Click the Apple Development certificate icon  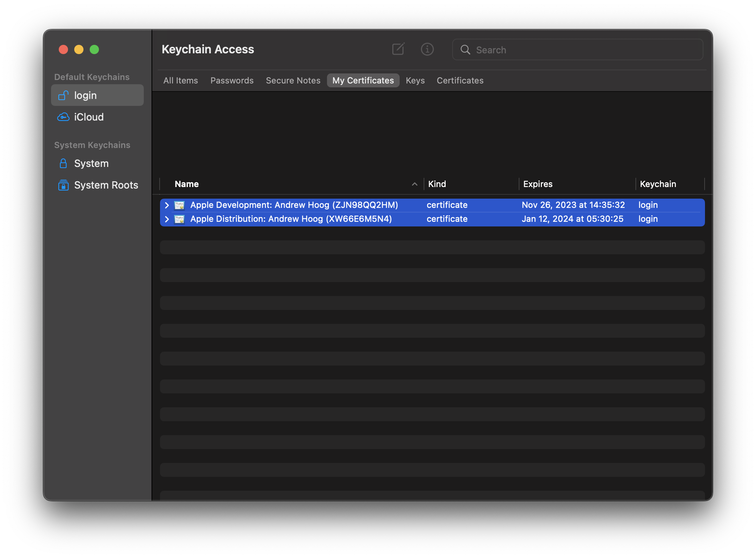(179, 205)
